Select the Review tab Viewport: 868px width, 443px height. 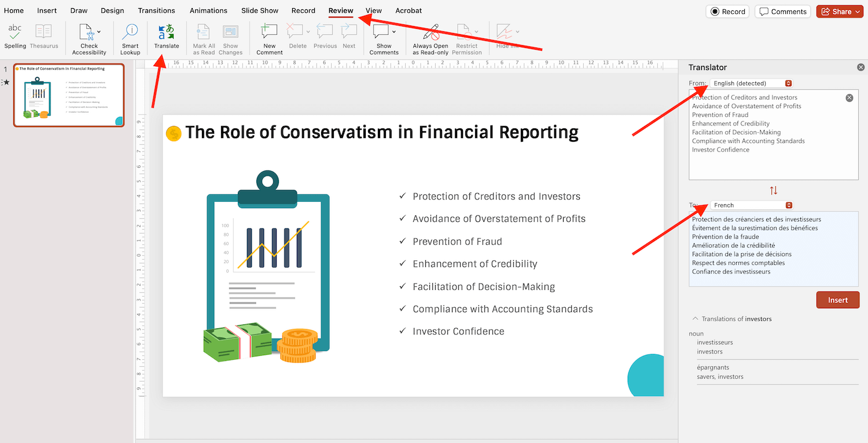[x=341, y=10]
